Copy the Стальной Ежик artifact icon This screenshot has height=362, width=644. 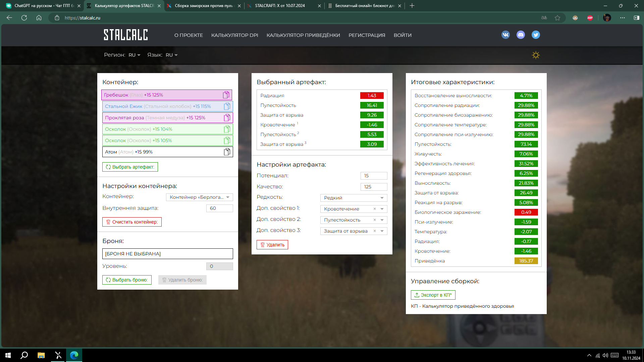(x=227, y=106)
